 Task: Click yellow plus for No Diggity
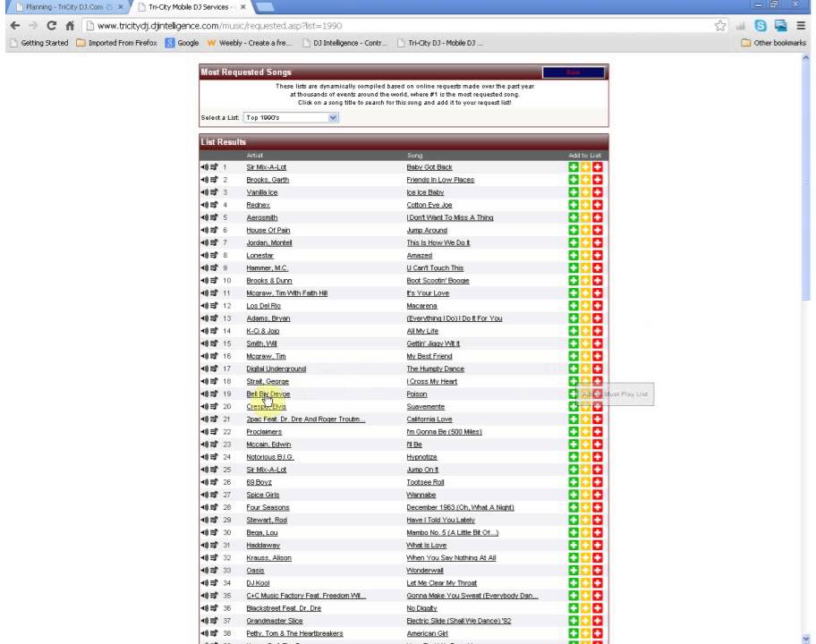pos(585,608)
